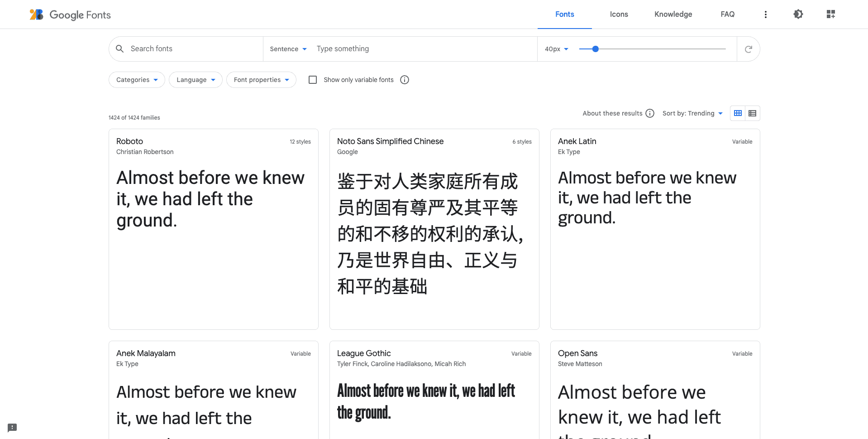Open the Open Sans font card
Screen dimensions: 868x439
(655, 390)
